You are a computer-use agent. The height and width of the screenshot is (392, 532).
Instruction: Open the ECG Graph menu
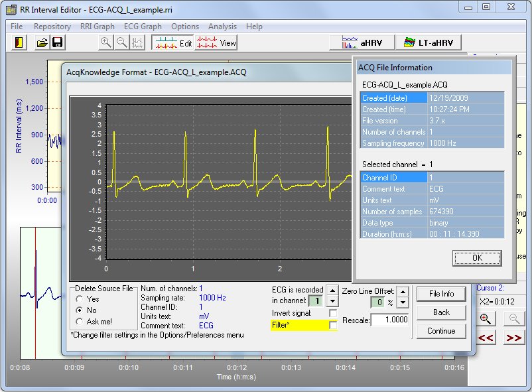[143, 27]
